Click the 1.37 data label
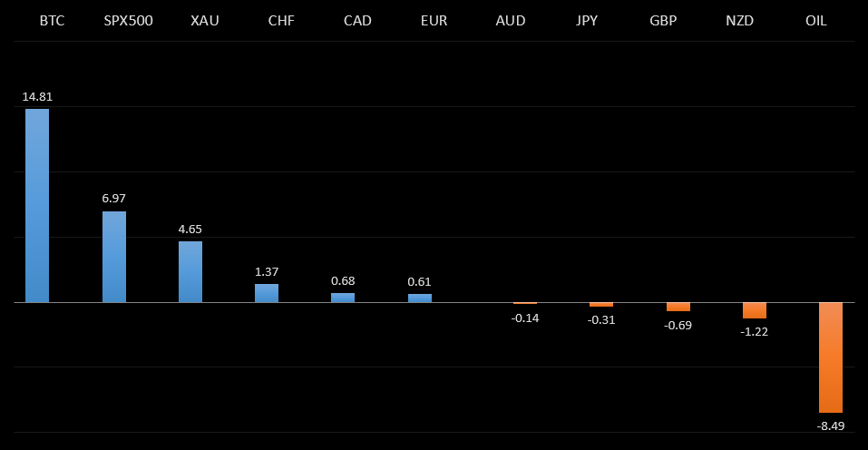Screen dimensions: 868x450 pyautogui.click(x=267, y=272)
